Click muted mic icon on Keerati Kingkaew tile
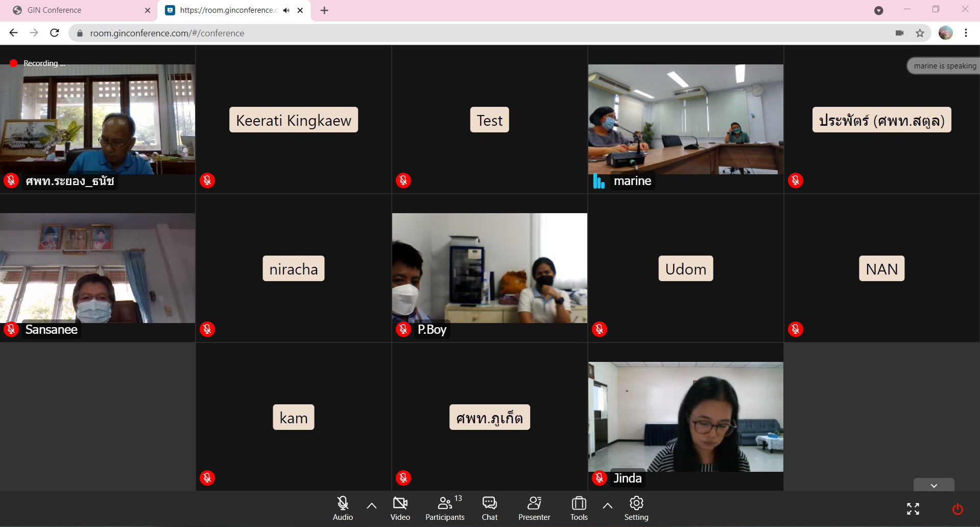Screen dimensions: 980x527 point(207,180)
